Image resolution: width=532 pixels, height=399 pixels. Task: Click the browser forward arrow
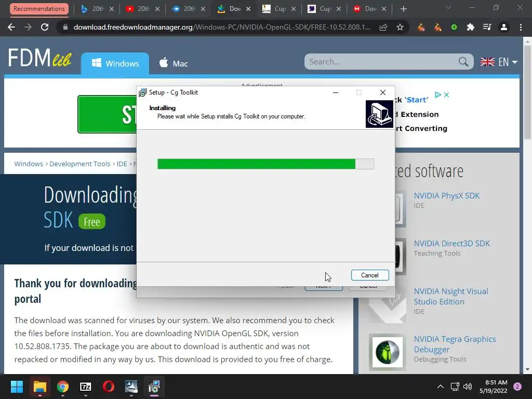(28, 27)
